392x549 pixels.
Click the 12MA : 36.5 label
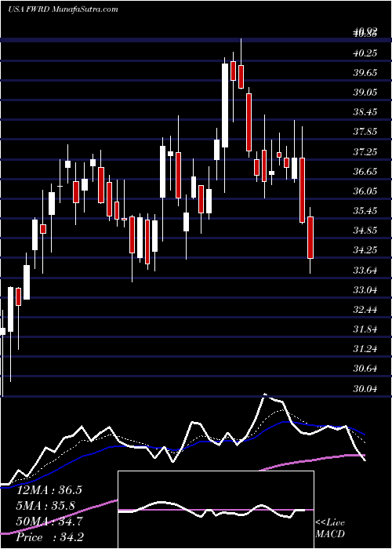[x=49, y=490]
